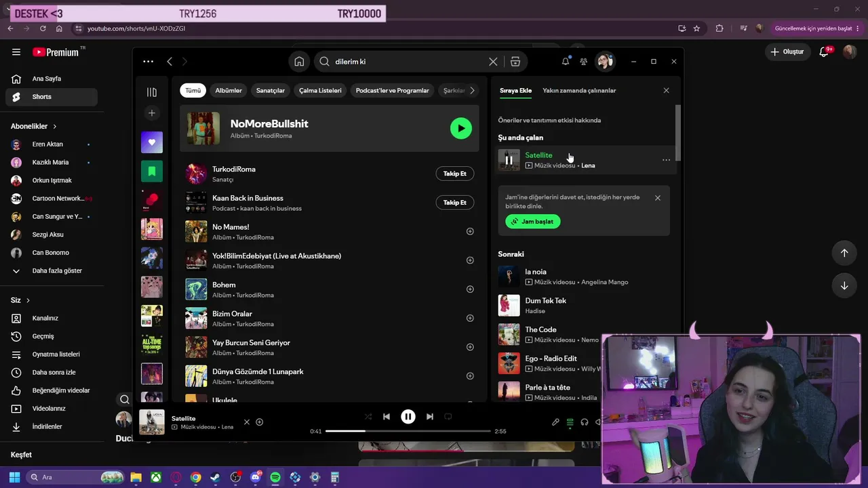Add the Bohem album to library

470,289
